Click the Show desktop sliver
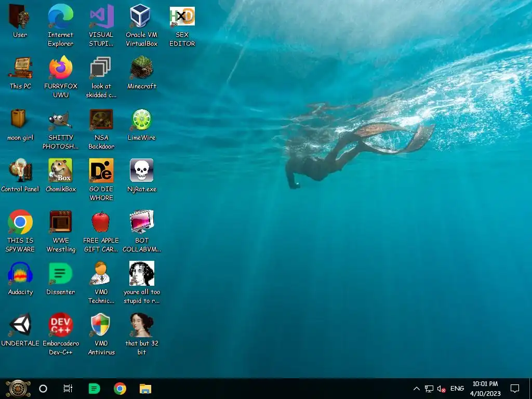 [x=530, y=389]
